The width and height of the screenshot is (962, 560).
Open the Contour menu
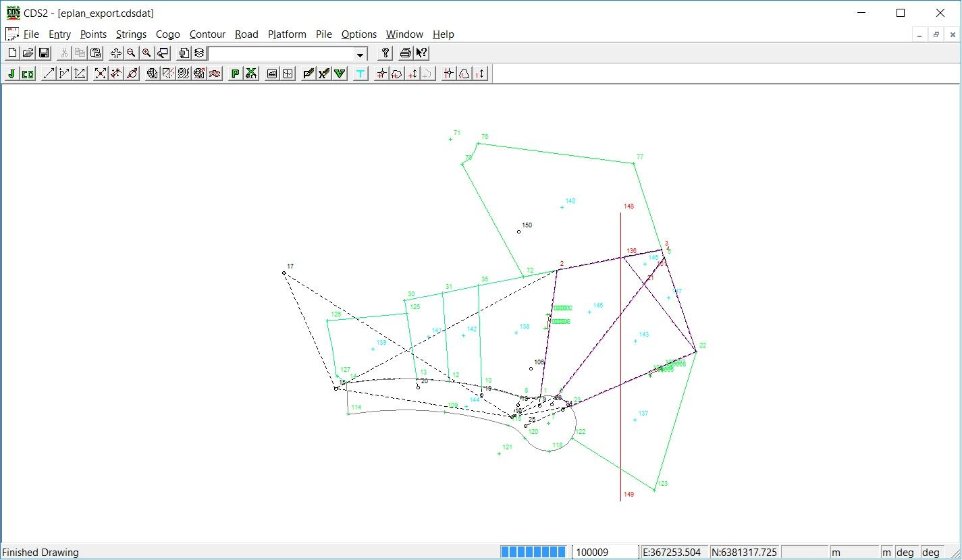(207, 34)
